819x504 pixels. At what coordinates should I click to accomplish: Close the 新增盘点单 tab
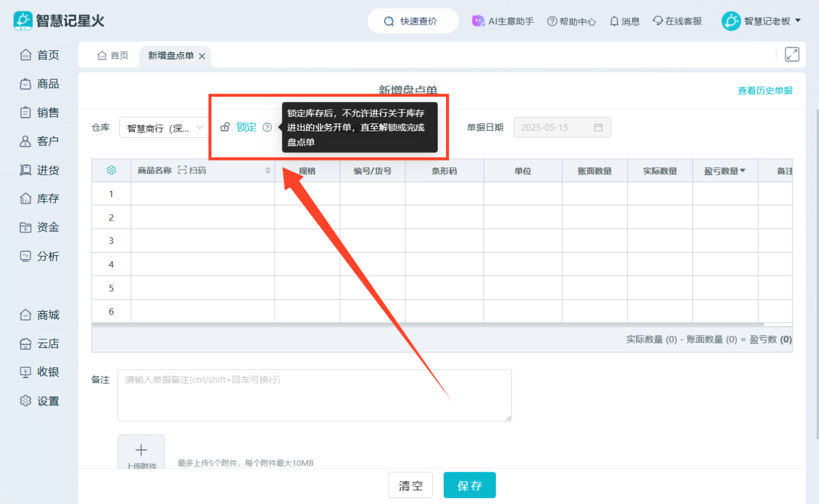(202, 56)
